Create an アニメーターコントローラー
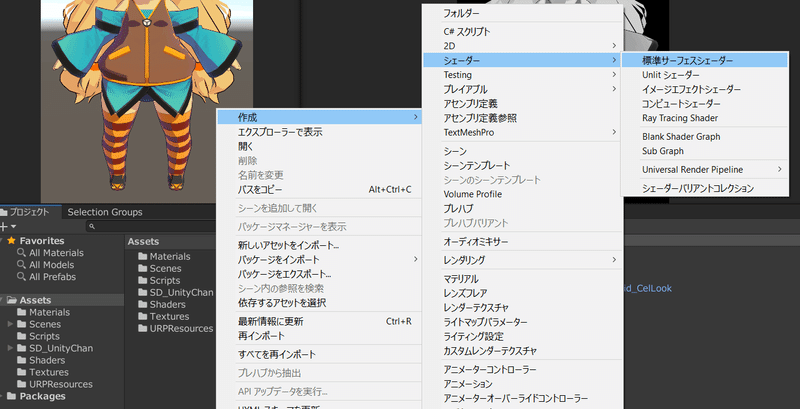800x409 pixels. tap(522, 369)
